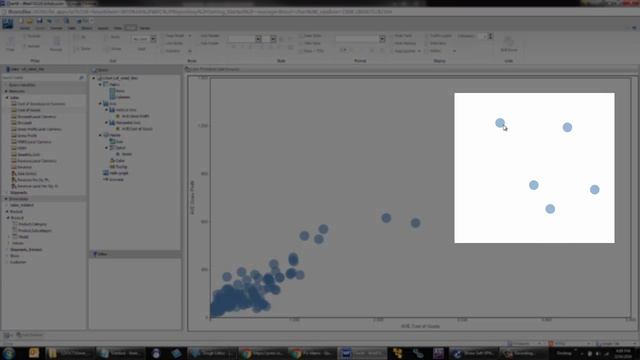The width and height of the screenshot is (640, 360).
Task: Select the upper-right bubble in the white highlighted box
Action: click(x=567, y=127)
